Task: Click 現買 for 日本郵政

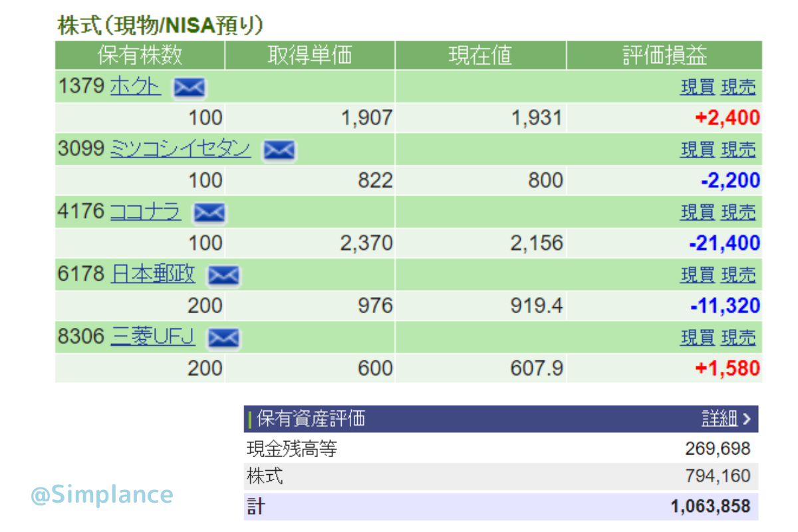Action: [x=697, y=275]
